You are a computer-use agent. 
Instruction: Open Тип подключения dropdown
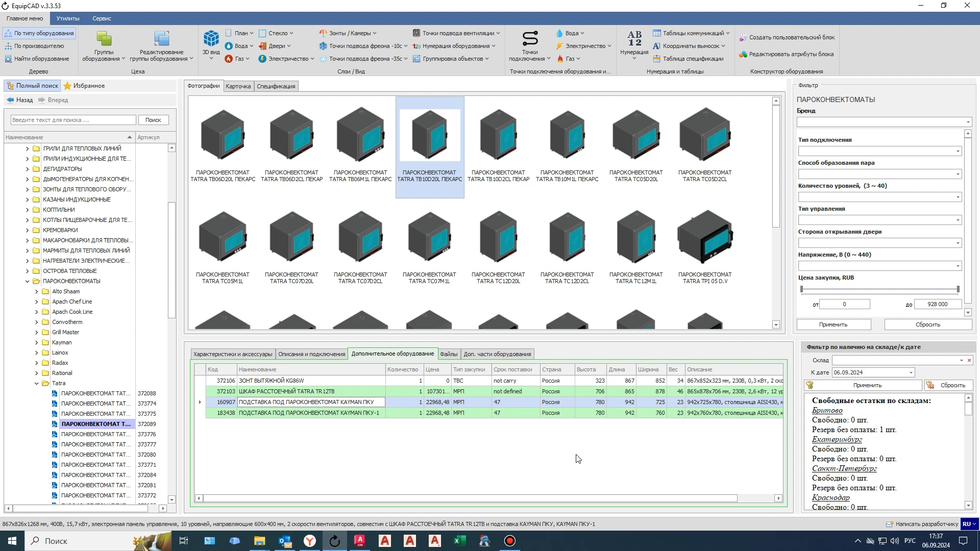pos(958,152)
